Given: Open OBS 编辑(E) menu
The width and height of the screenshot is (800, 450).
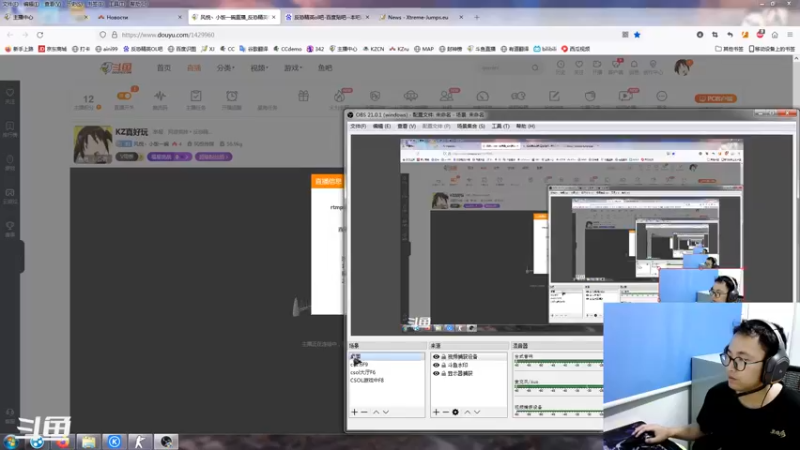Looking at the screenshot, I should click(382, 126).
